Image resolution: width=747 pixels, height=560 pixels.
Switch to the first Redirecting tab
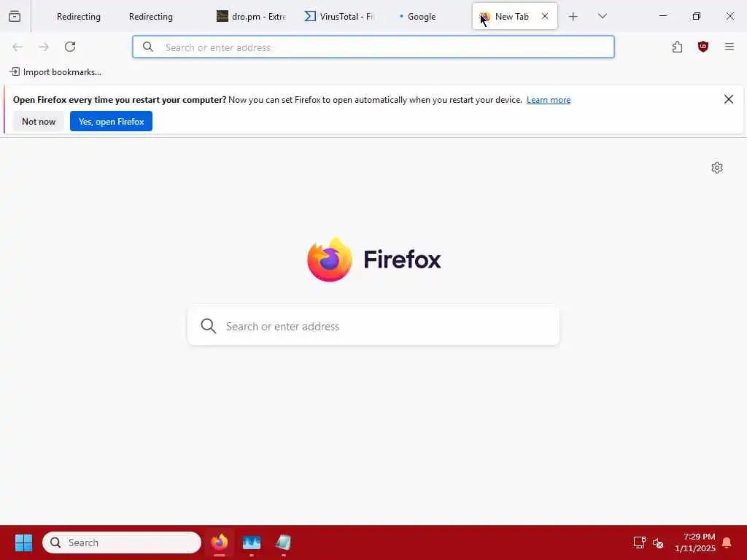79,17
